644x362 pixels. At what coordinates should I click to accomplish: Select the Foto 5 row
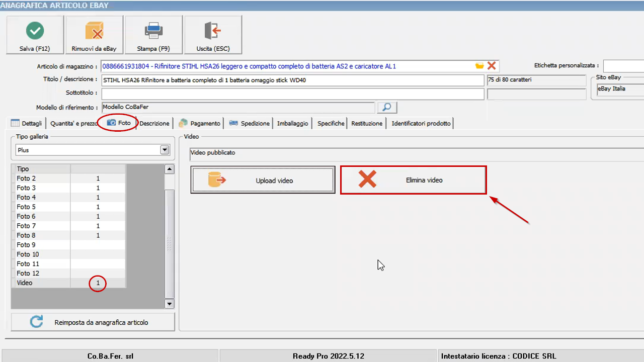click(x=68, y=207)
